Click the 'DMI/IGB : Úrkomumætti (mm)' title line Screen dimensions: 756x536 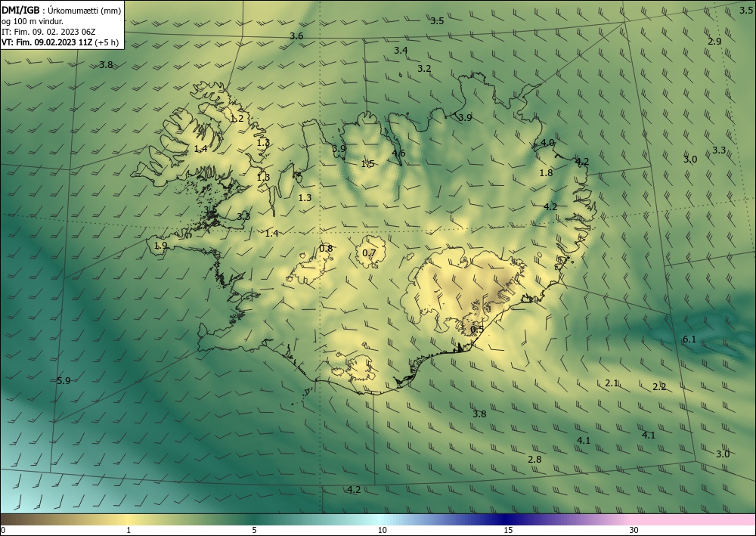[61, 10]
